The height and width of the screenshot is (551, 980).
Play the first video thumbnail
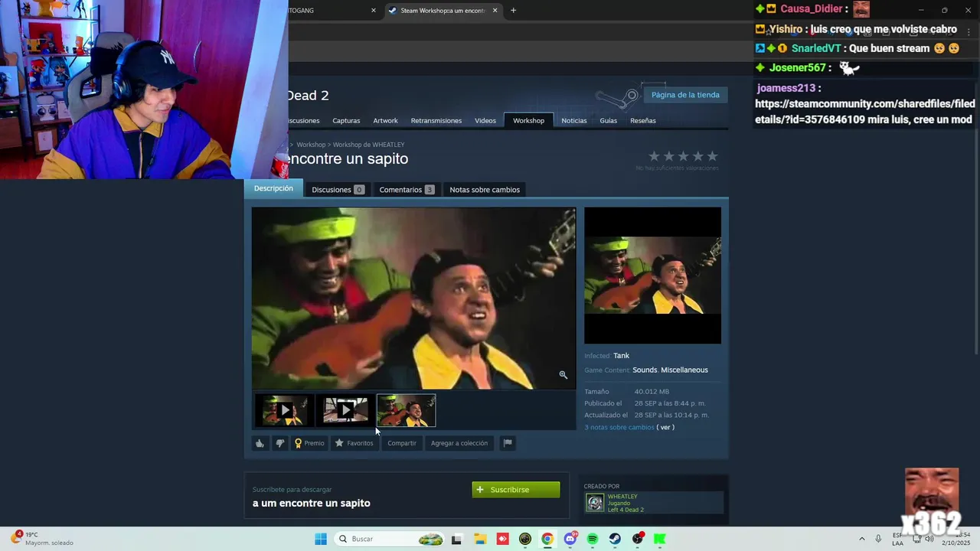pyautogui.click(x=284, y=410)
